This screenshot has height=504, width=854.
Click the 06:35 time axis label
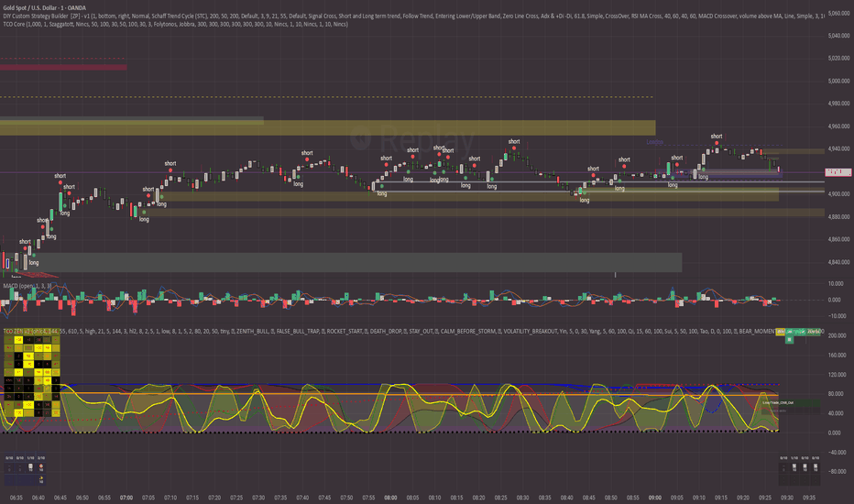16,498
